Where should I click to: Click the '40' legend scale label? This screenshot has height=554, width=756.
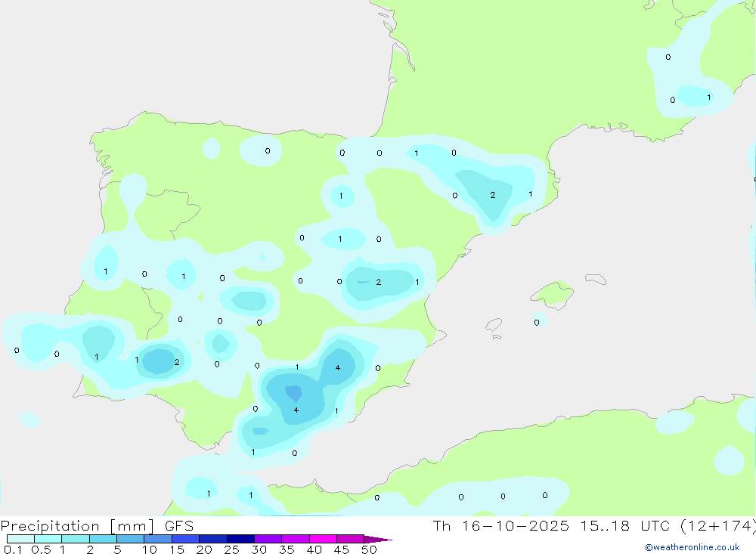pyautogui.click(x=314, y=549)
